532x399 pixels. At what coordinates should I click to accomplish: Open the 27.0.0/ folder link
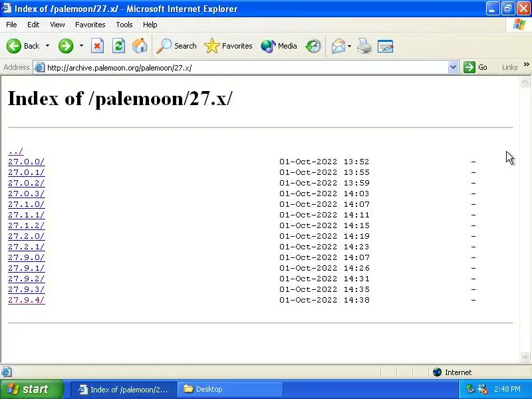click(x=27, y=162)
